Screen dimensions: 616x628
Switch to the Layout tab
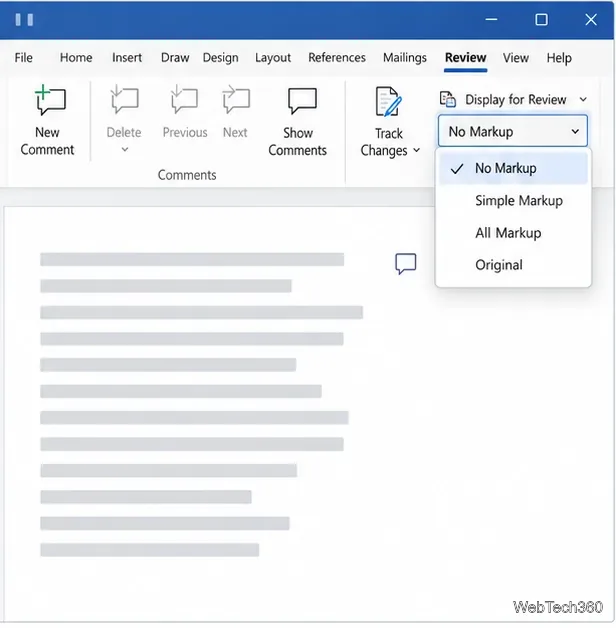(x=273, y=58)
